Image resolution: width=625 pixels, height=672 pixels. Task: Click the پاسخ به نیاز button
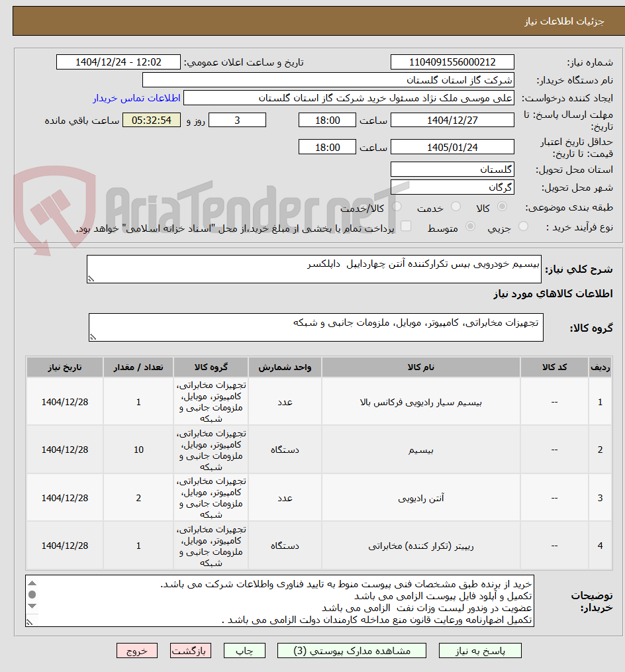point(480,651)
